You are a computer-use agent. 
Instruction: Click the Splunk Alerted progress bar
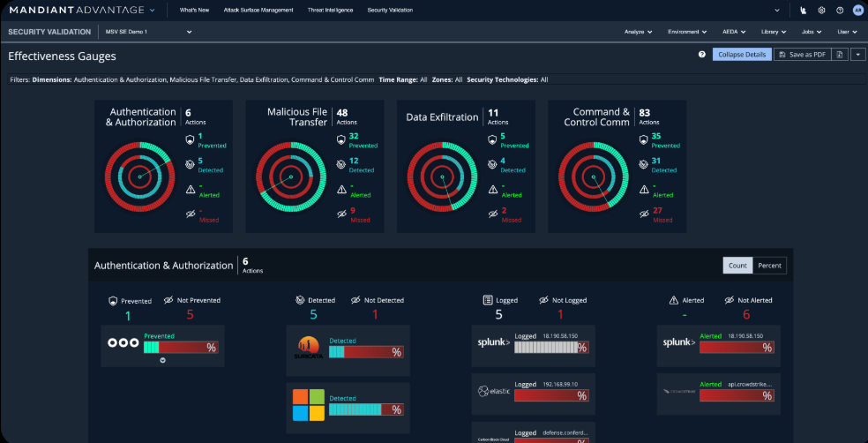(737, 347)
